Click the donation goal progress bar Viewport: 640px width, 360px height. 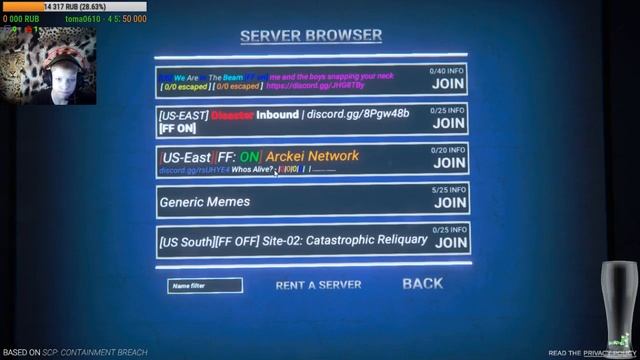tap(74, 7)
